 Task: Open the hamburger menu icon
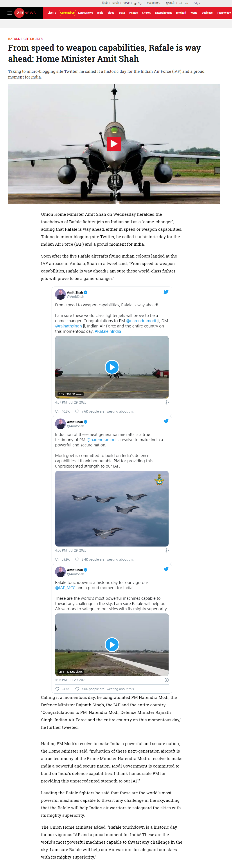tap(10, 13)
